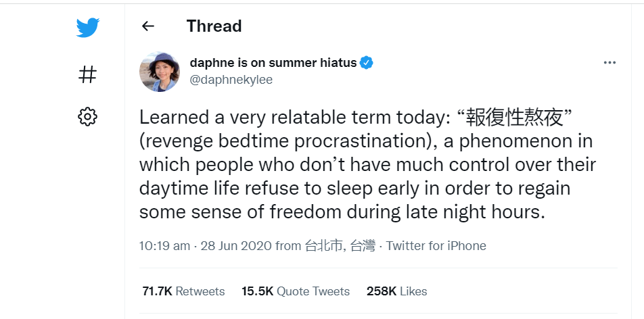
Task: Go back using the left arrow
Action: click(x=148, y=26)
